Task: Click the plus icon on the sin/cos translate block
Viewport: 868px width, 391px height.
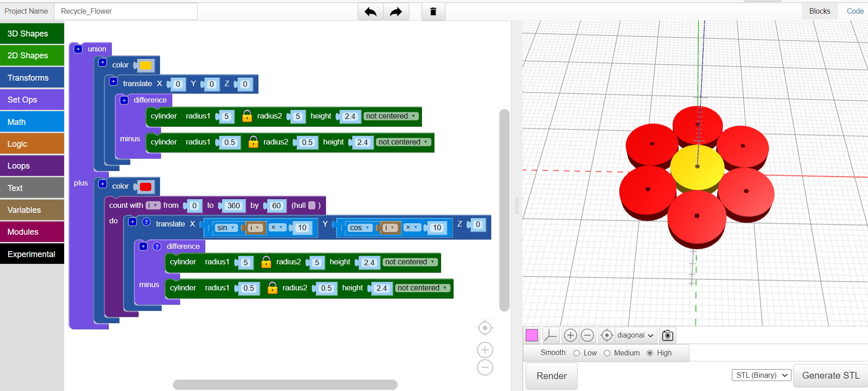Action: click(x=132, y=222)
